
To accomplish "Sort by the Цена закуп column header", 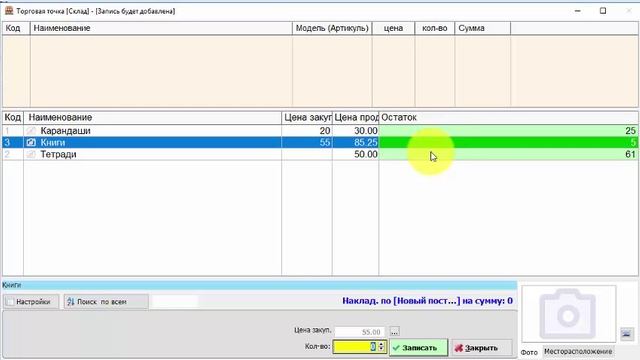I will pos(307,118).
